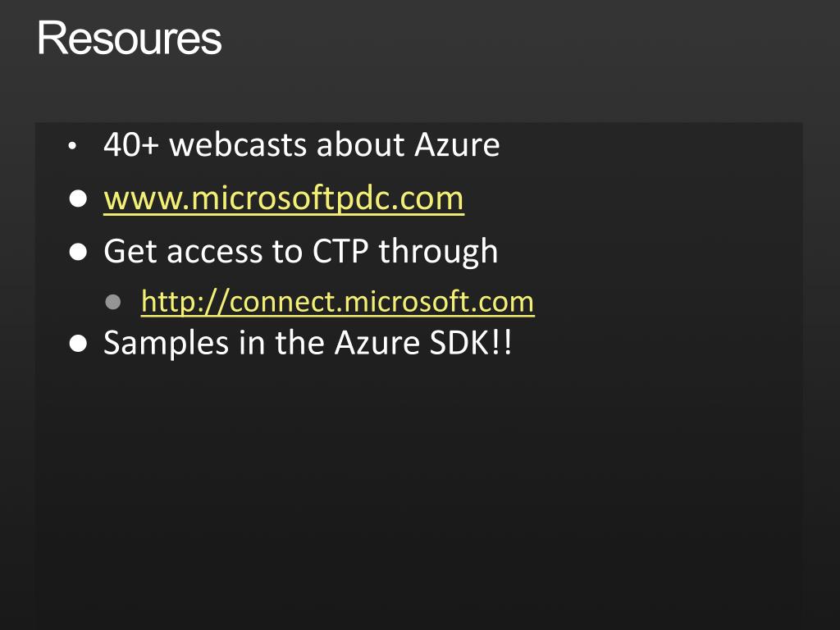Image resolution: width=840 pixels, height=630 pixels.
Task: Select the gray sub-bullet before connect link
Action: click(113, 302)
